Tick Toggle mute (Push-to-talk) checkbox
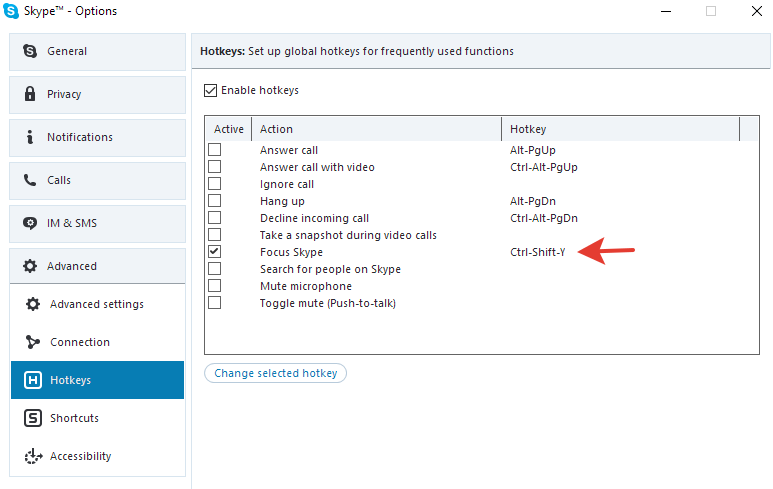Screen dimensions: 773x489 click(214, 303)
